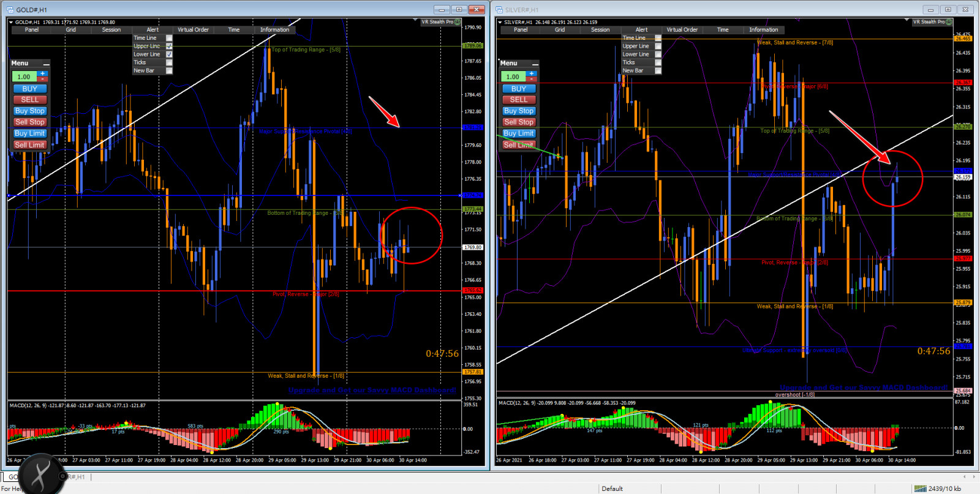Open the Time tab on GOLD chart
The image size is (980, 494).
tap(234, 29)
